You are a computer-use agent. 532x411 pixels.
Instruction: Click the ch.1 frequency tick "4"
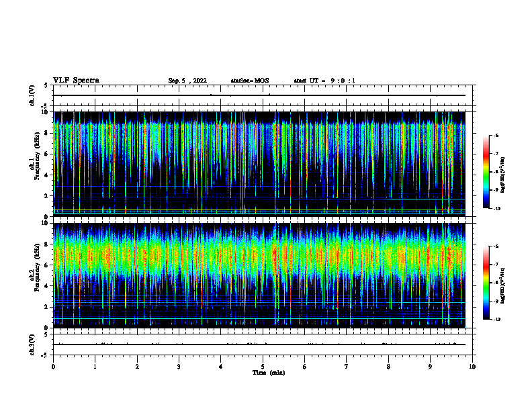46,175
